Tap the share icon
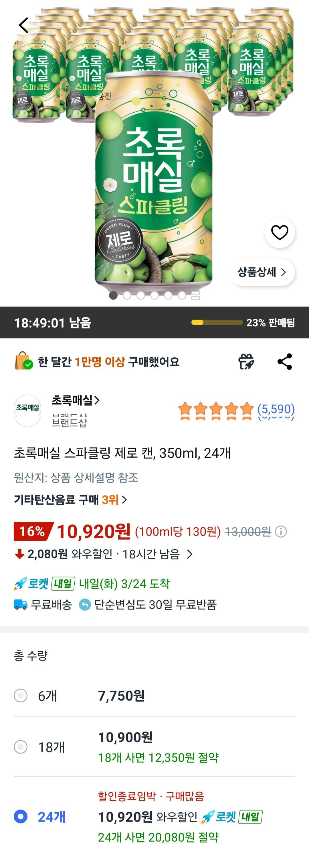The image size is (309, 868). coord(285,362)
